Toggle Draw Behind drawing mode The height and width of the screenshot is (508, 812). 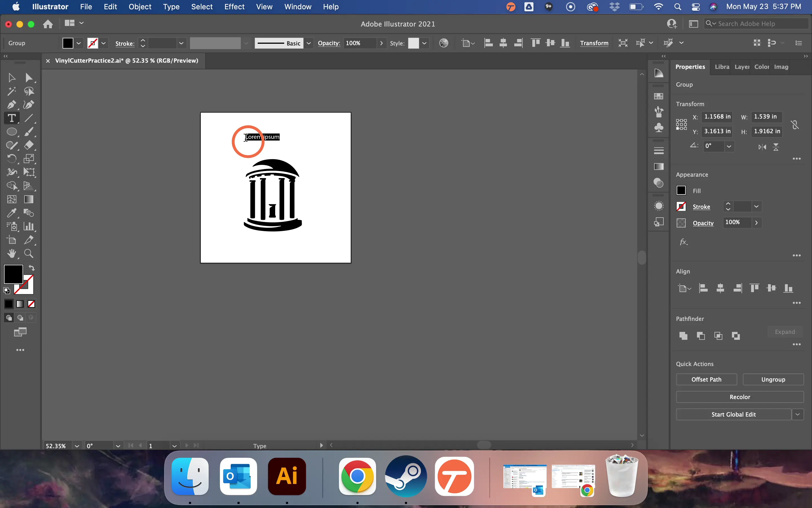point(20,318)
